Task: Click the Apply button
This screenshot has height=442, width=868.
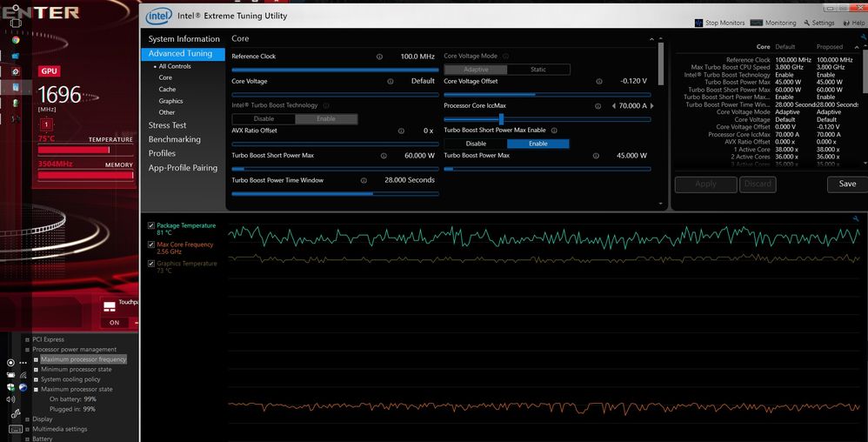Action: pyautogui.click(x=706, y=184)
